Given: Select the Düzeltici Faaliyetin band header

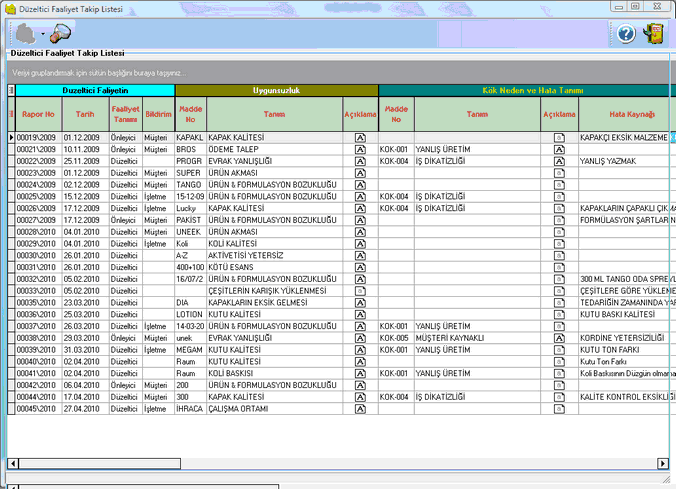Looking at the screenshot, I should [95, 90].
